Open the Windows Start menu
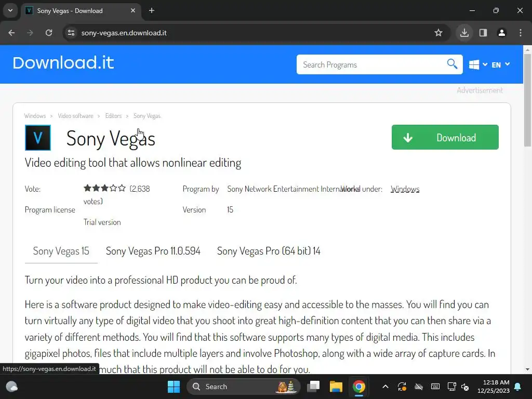The image size is (532, 399). pyautogui.click(x=174, y=387)
